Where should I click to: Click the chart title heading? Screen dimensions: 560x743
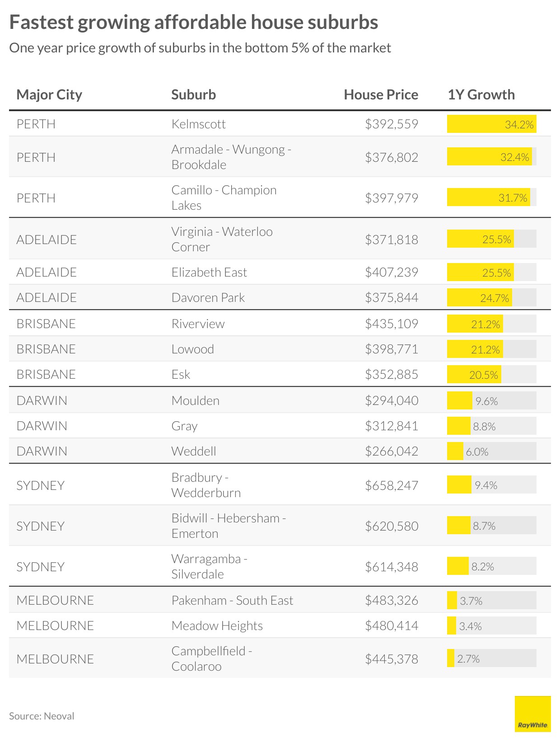tap(193, 22)
